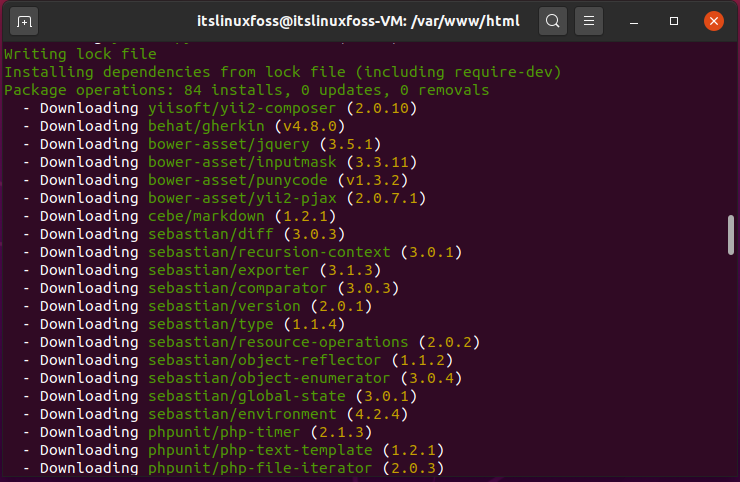
Task: Click version (1.1.2) of object-reflector
Action: click(422, 360)
